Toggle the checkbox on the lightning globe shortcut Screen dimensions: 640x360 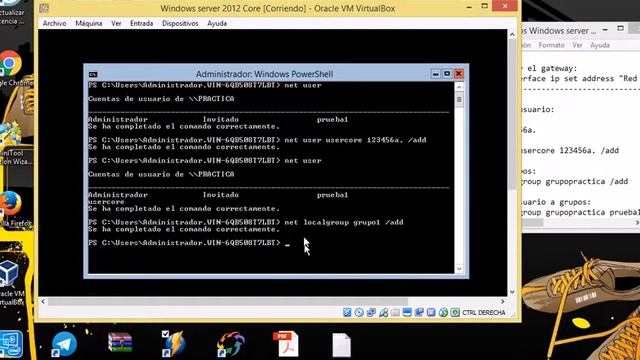[x=165, y=334]
